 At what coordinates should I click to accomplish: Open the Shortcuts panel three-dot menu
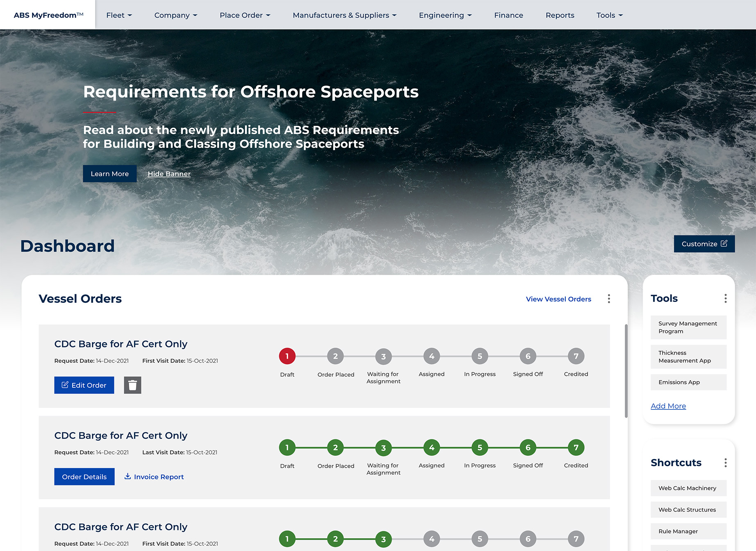725,463
